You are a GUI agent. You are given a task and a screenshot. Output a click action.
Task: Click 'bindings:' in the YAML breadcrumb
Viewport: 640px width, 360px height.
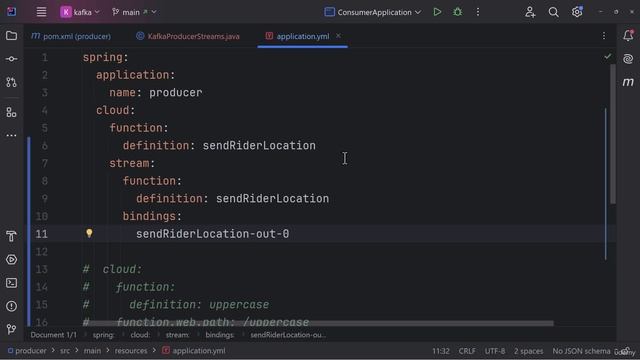click(220, 335)
